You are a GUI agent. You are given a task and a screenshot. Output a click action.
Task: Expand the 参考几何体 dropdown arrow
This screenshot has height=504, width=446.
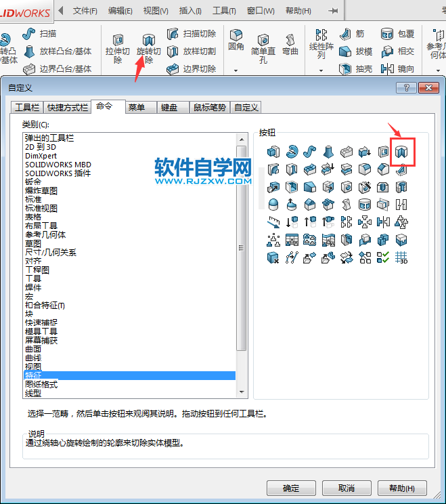[439, 70]
